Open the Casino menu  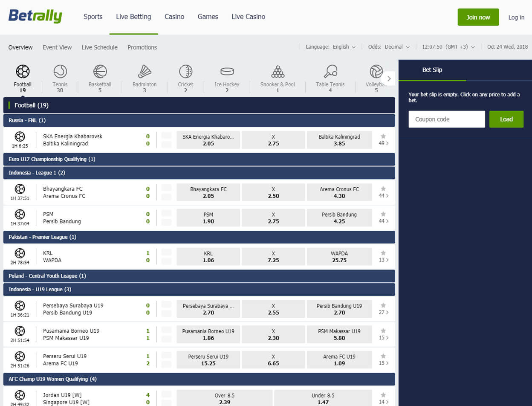[174, 17]
